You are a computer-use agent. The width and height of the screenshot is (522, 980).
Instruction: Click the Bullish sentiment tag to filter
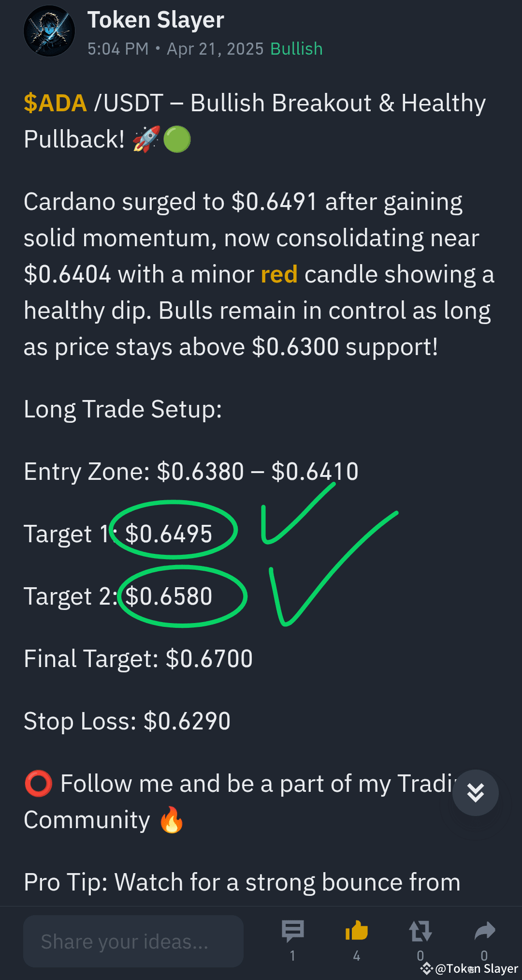point(296,48)
